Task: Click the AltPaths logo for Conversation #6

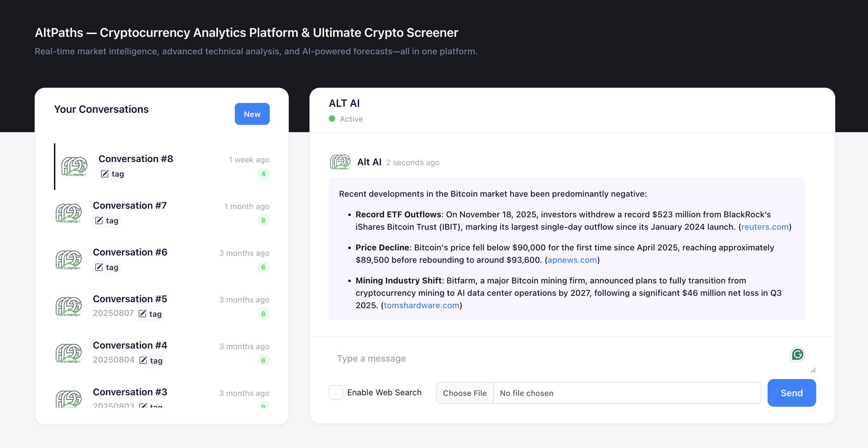Action: [x=69, y=260]
